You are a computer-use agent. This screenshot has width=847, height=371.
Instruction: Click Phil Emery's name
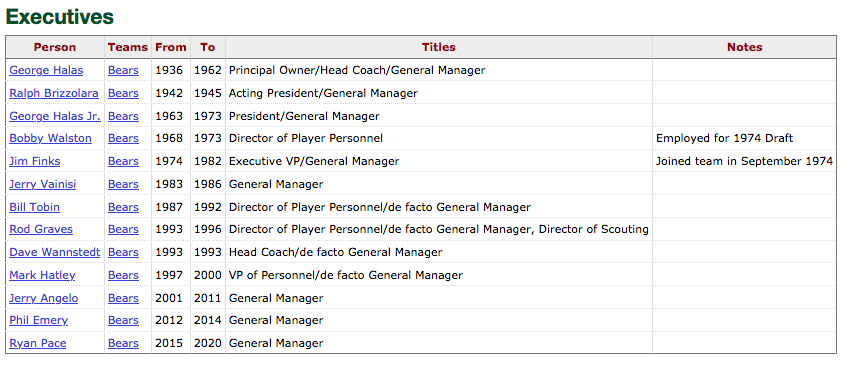click(x=38, y=320)
